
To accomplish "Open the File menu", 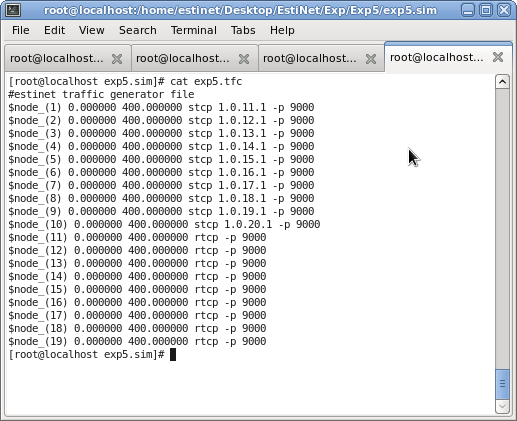I will [x=20, y=30].
